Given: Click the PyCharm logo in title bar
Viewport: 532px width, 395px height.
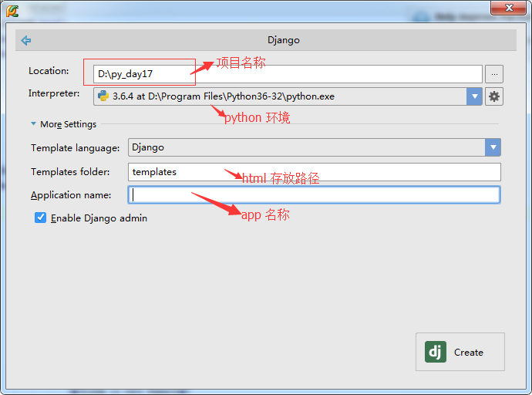Looking at the screenshot, I should coord(12,11).
